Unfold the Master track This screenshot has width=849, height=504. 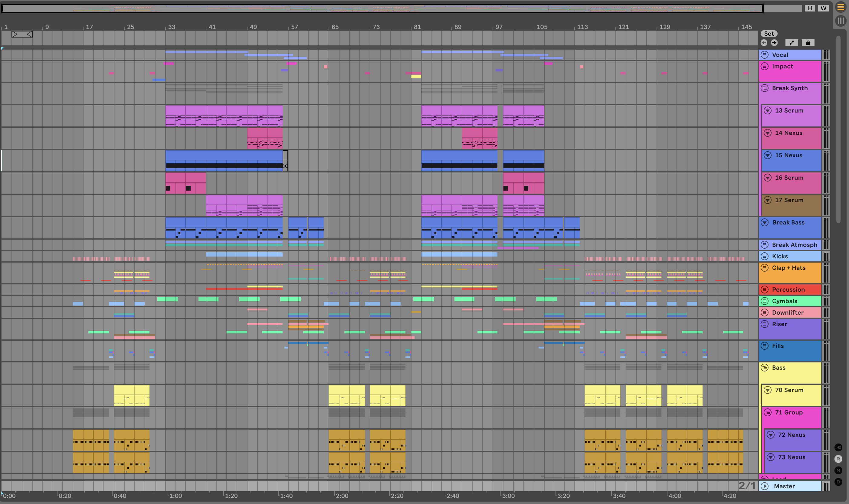pos(765,486)
